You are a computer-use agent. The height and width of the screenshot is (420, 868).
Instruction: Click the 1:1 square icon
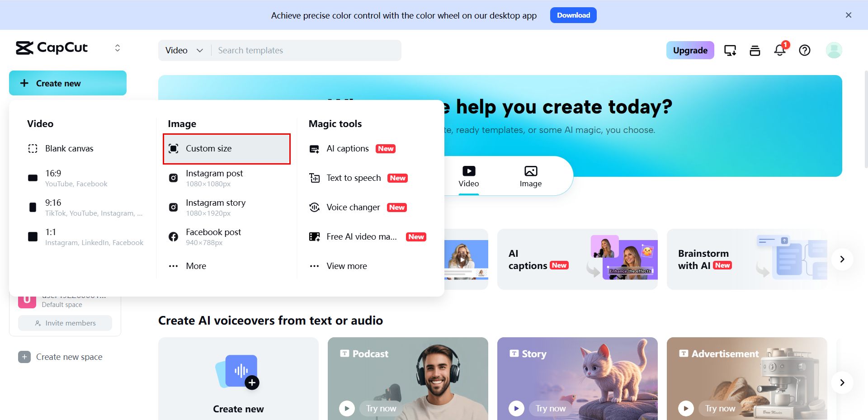33,237
